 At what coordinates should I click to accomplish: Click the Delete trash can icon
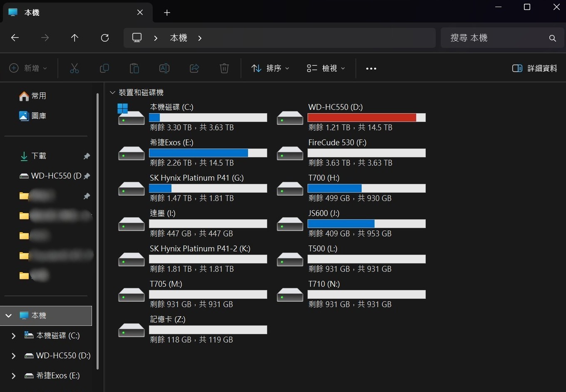(x=224, y=68)
